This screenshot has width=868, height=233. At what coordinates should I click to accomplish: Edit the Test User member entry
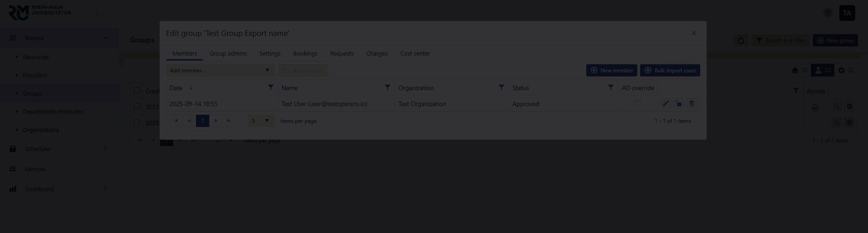(x=666, y=104)
